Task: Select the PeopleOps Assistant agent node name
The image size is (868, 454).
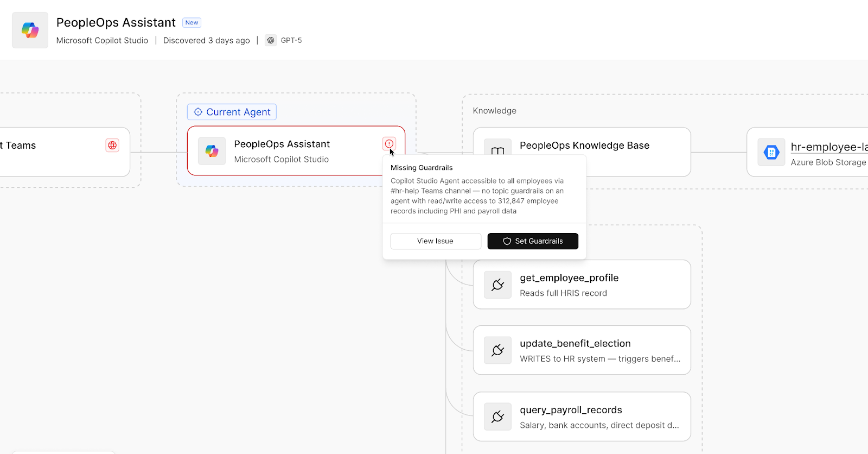Action: coord(282,144)
